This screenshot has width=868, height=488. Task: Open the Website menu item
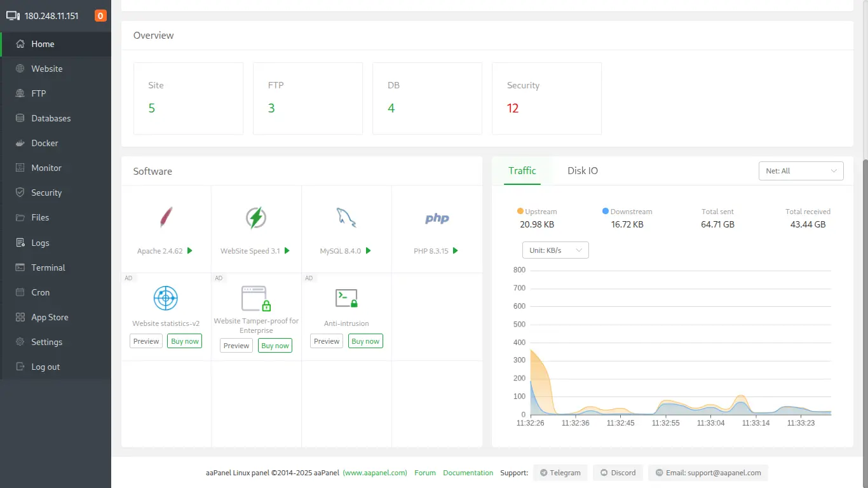pyautogui.click(x=55, y=69)
